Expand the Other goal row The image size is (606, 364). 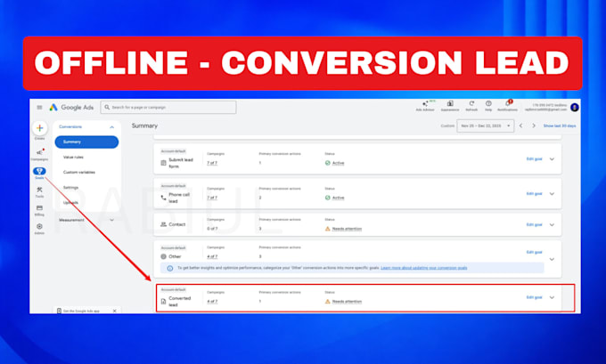click(552, 259)
